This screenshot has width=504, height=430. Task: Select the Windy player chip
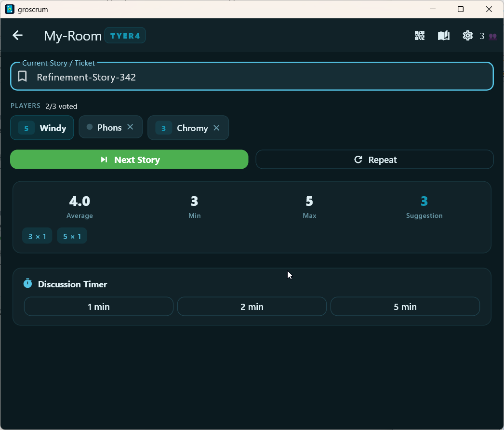(x=42, y=128)
